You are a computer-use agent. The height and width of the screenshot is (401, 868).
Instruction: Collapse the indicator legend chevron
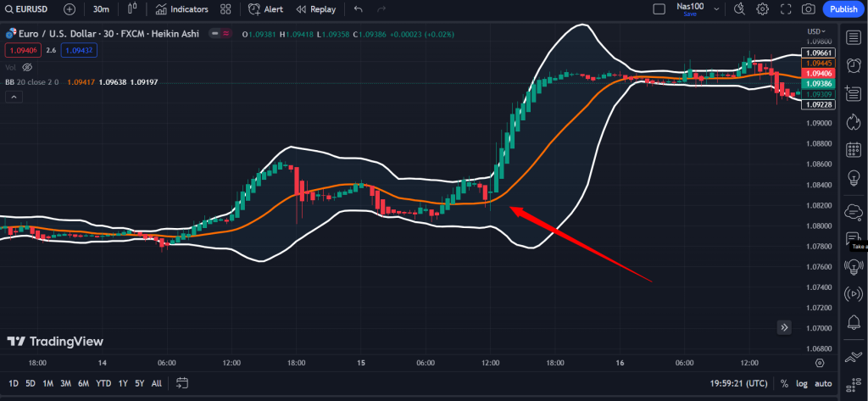click(x=14, y=97)
